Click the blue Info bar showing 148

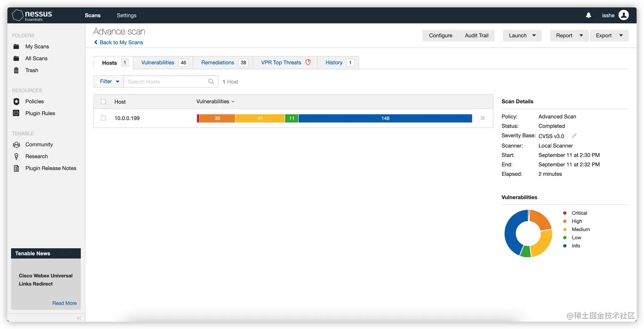(385, 118)
